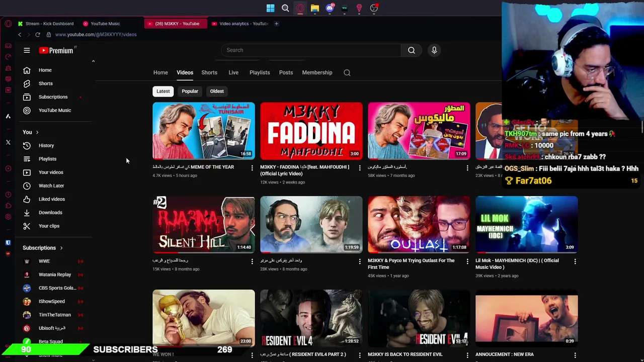Open Shorts in the sidebar

pyautogui.click(x=45, y=83)
